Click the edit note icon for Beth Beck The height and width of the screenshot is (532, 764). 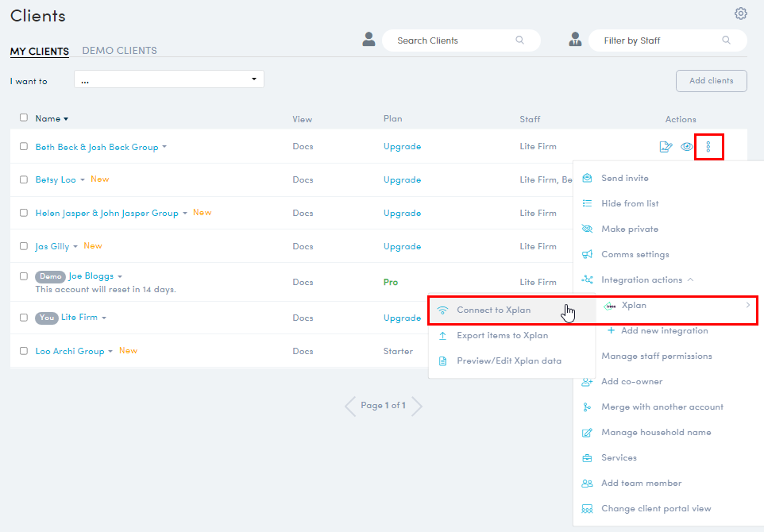(x=666, y=147)
